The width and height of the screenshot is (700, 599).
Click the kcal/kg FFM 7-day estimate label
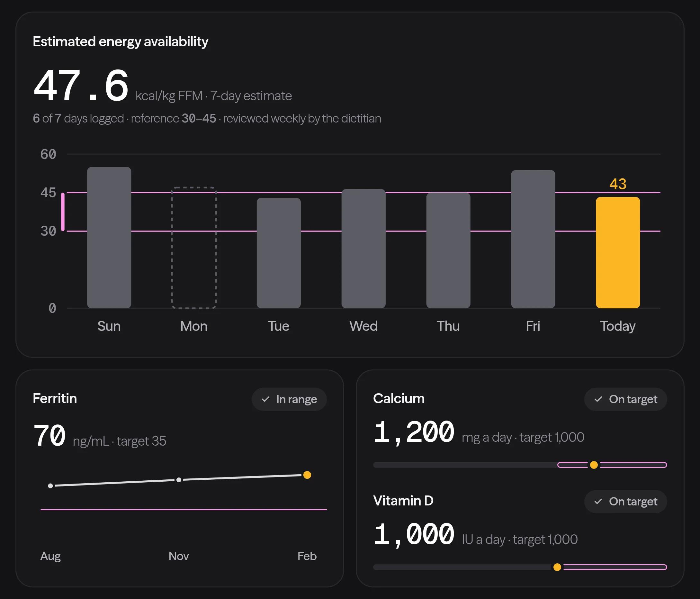(213, 96)
